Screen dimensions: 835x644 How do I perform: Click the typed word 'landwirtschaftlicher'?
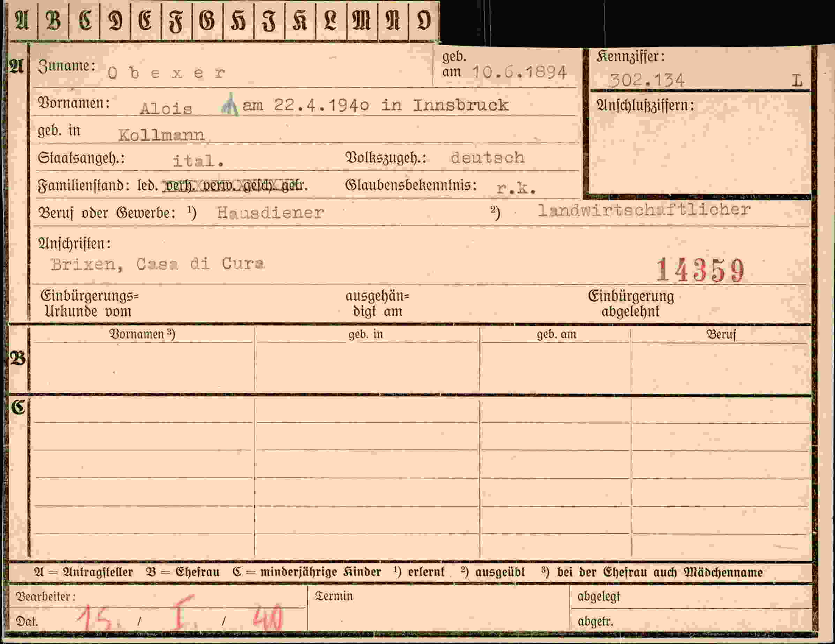[644, 210]
